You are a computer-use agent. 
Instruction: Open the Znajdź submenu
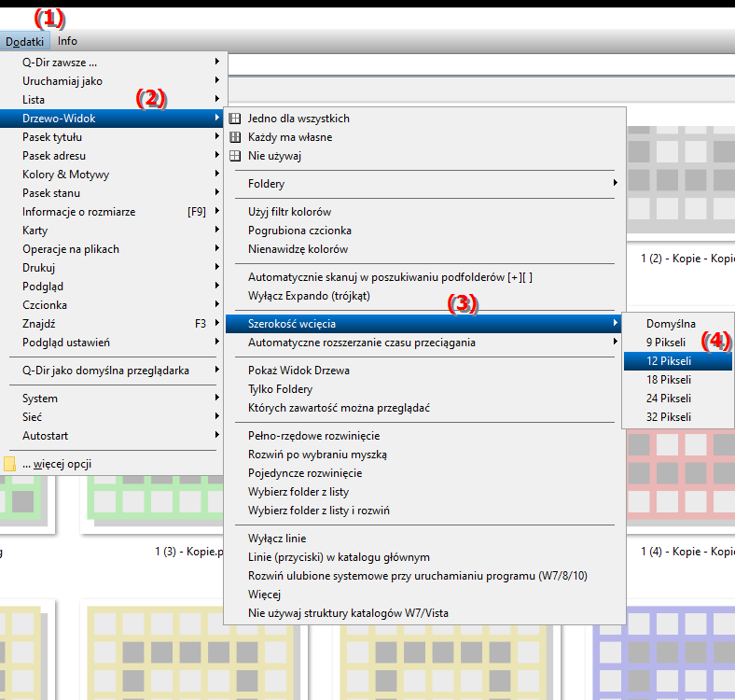click(x=112, y=324)
